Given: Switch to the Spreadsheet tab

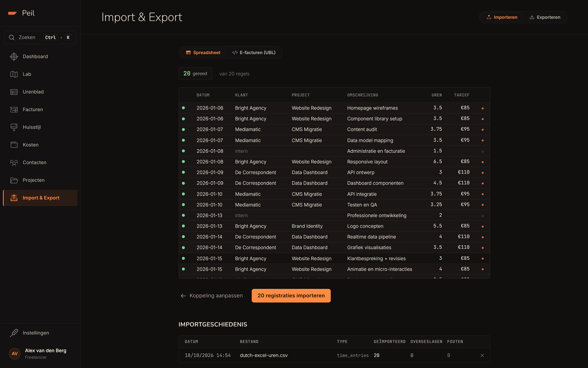Looking at the screenshot, I should (x=203, y=53).
